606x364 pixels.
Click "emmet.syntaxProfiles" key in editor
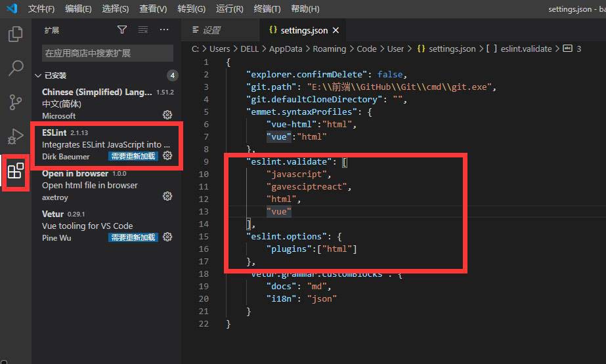coord(301,111)
